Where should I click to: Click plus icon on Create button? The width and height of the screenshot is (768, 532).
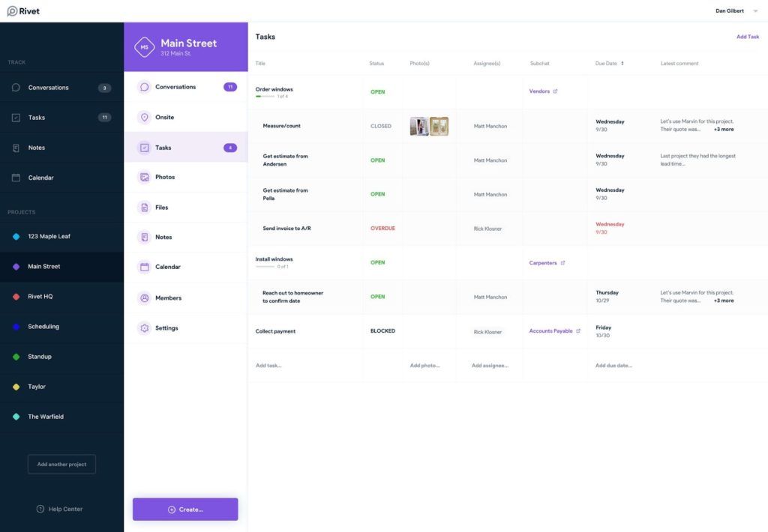[172, 510]
